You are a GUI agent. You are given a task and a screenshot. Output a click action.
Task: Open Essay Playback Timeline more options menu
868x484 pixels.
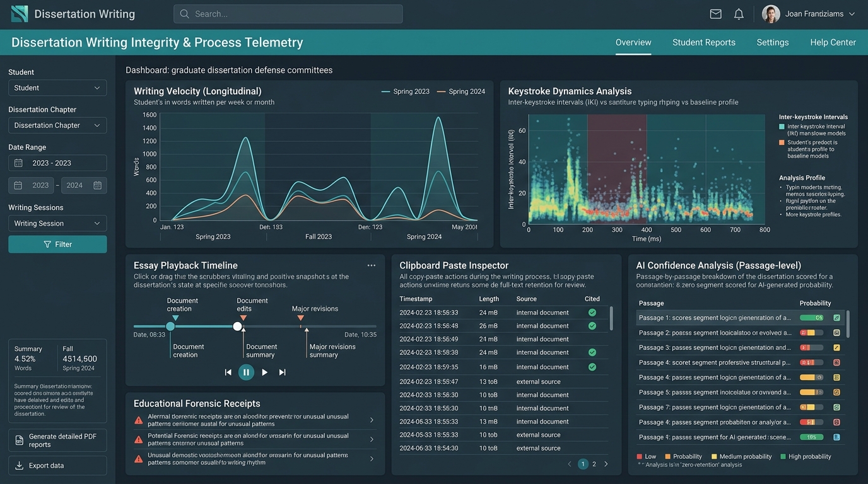coord(372,266)
